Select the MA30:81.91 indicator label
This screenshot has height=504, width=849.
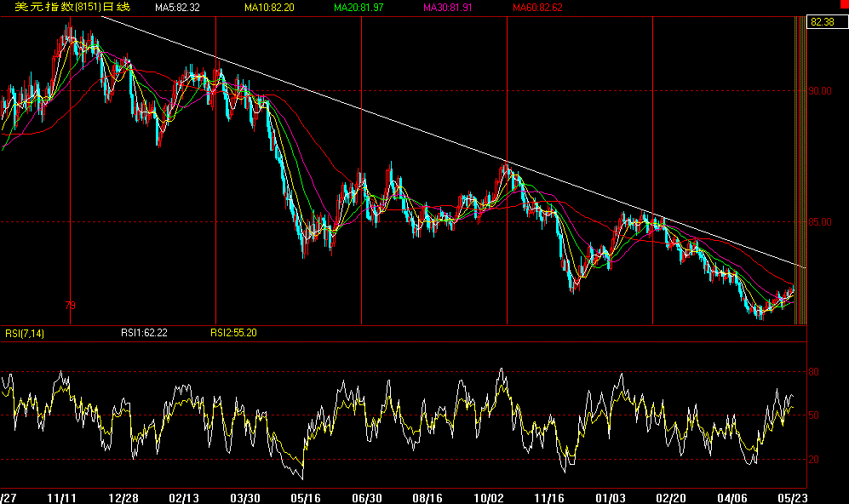(x=448, y=8)
